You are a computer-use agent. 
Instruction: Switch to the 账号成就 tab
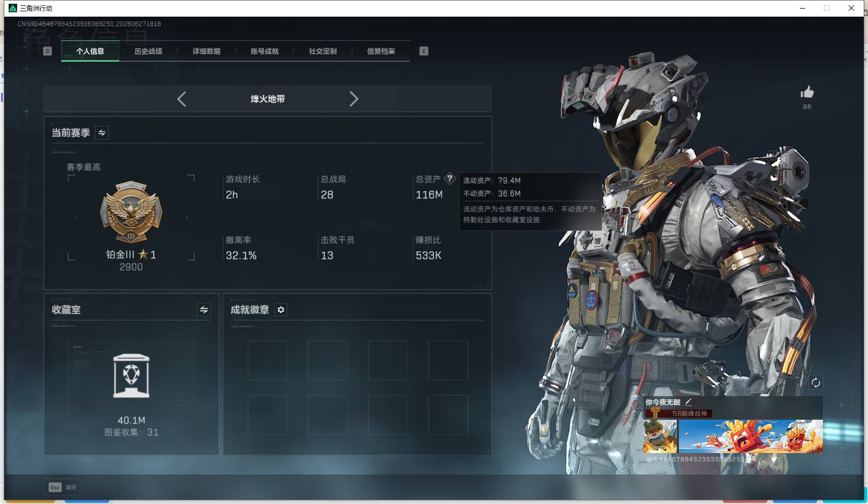tap(264, 52)
